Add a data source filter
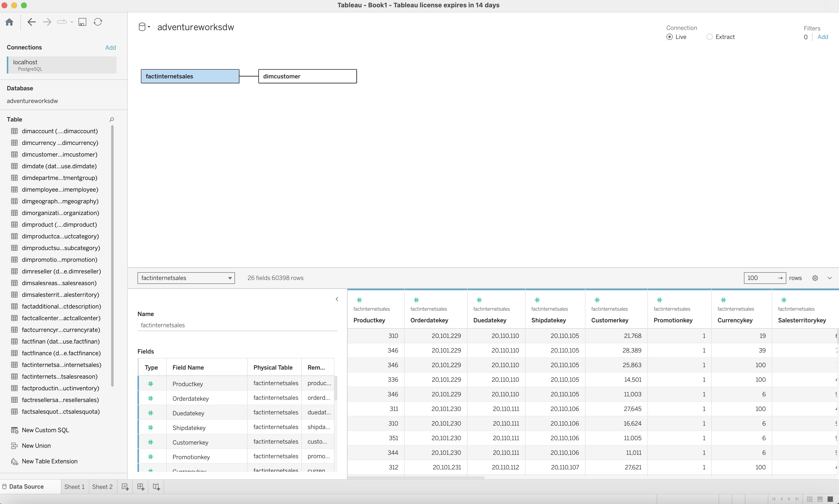This screenshot has height=504, width=839. click(822, 37)
